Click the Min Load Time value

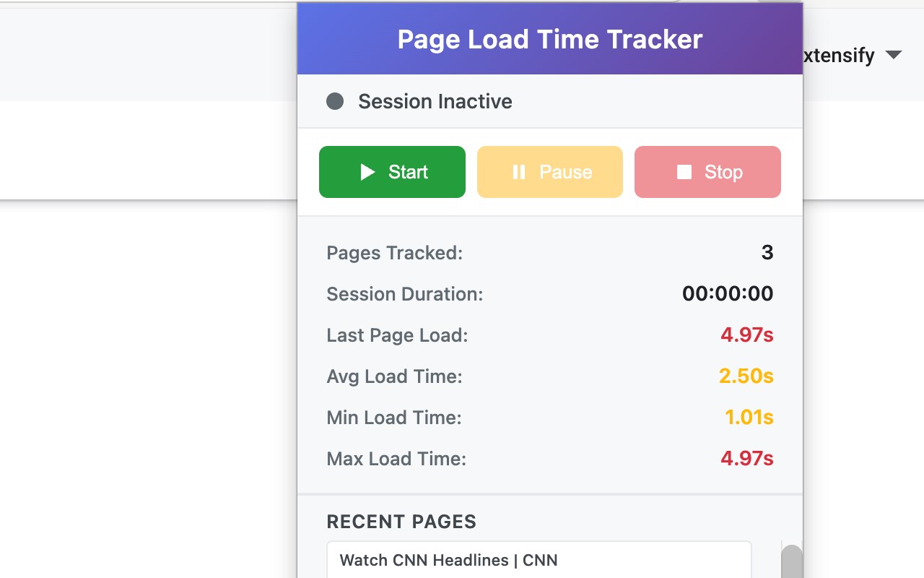(749, 417)
